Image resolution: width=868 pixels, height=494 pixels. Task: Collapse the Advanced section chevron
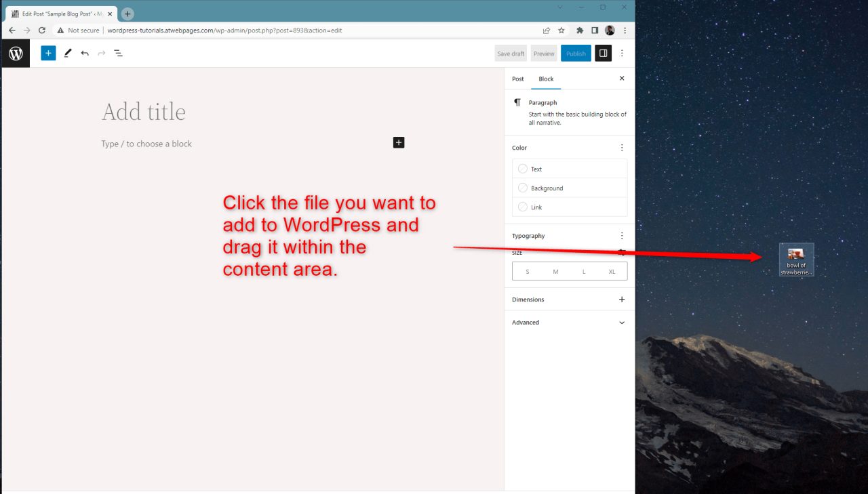coord(622,323)
